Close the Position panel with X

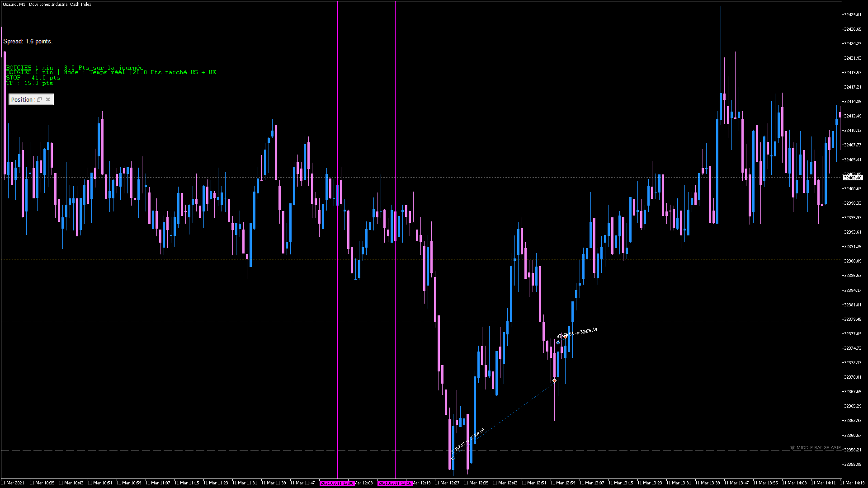(48, 99)
